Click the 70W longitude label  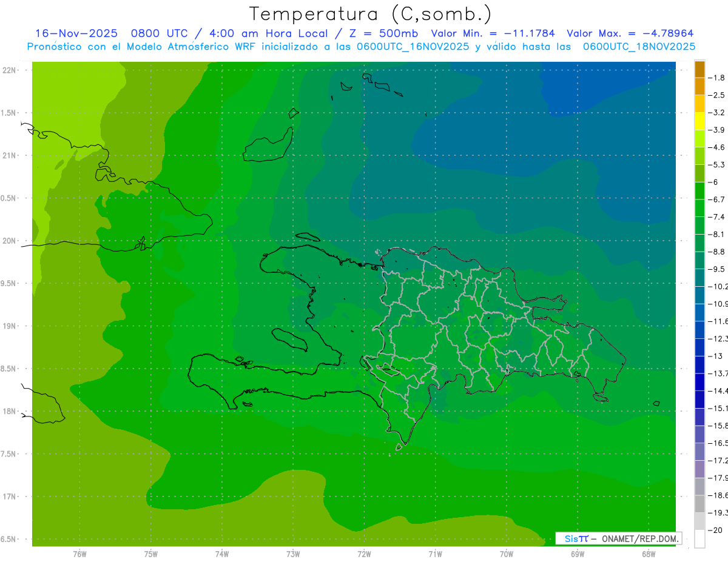tap(506, 554)
